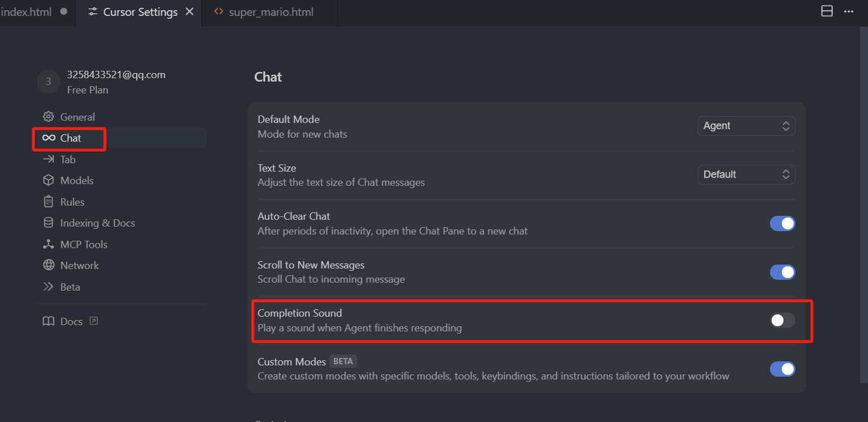Click the General gear icon
Viewport: 868px width, 422px height.
(49, 117)
